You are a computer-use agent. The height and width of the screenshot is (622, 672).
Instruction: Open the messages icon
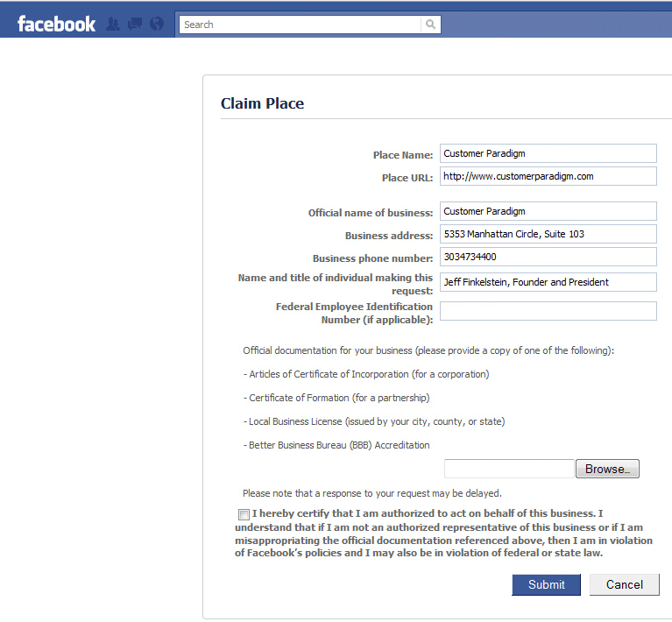tap(135, 24)
